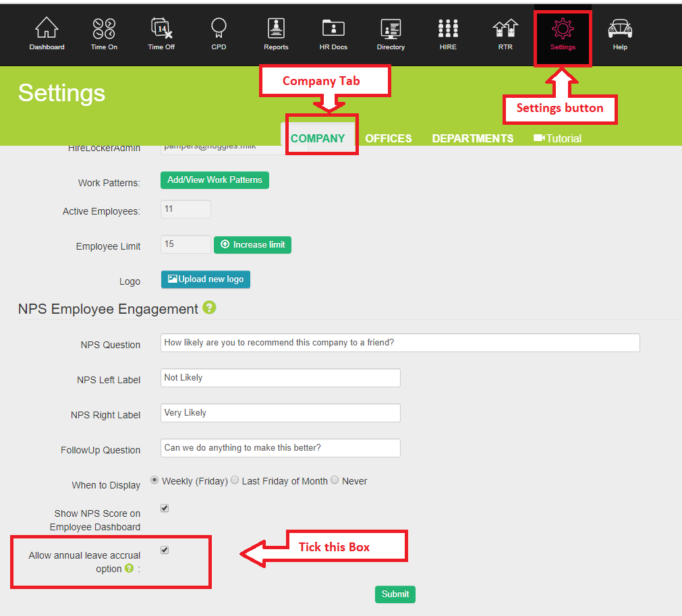Screen dimensions: 682x616
Task: Open the Directory icon
Action: tap(391, 28)
